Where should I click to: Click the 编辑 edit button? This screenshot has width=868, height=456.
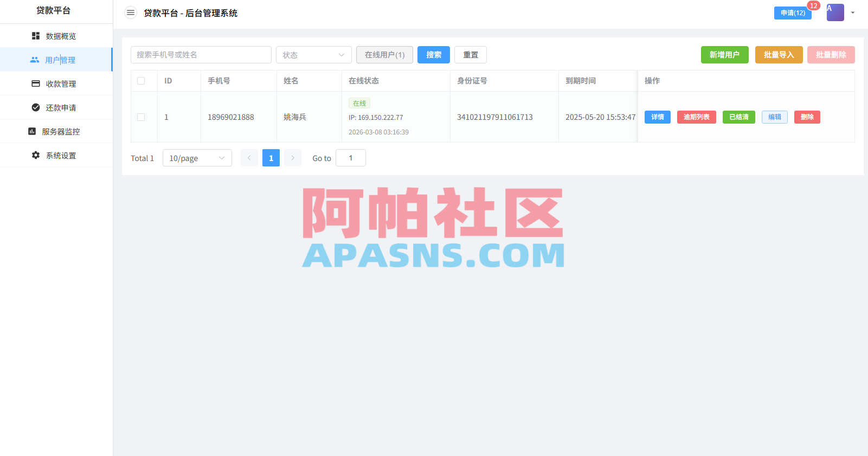[775, 117]
